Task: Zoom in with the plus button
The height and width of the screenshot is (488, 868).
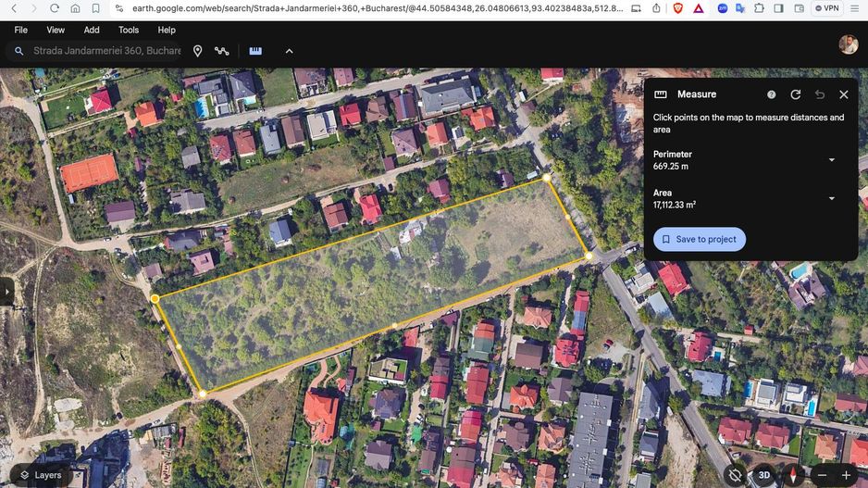Action: point(846,475)
